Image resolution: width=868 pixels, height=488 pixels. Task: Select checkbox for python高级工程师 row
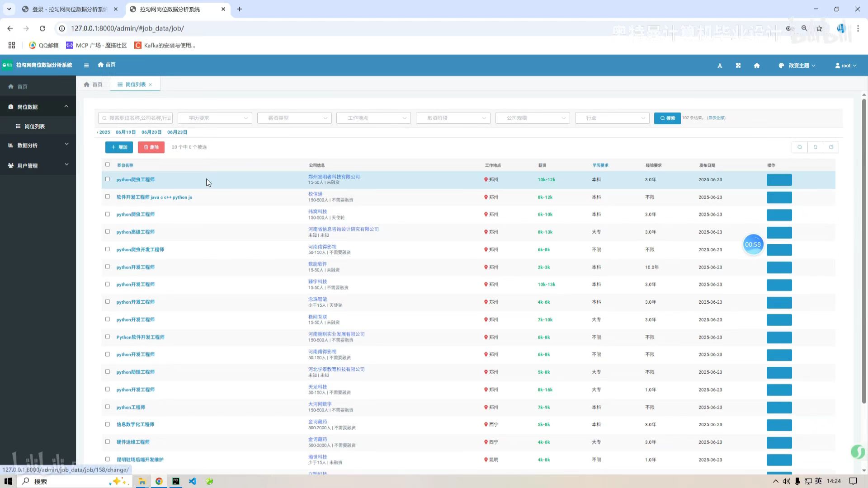(108, 231)
